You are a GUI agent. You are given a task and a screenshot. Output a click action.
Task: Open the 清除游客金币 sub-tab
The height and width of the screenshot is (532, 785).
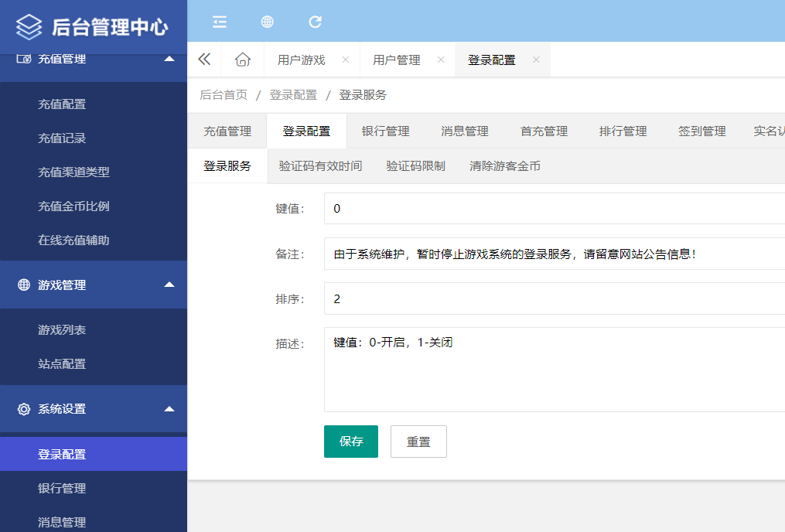click(504, 166)
